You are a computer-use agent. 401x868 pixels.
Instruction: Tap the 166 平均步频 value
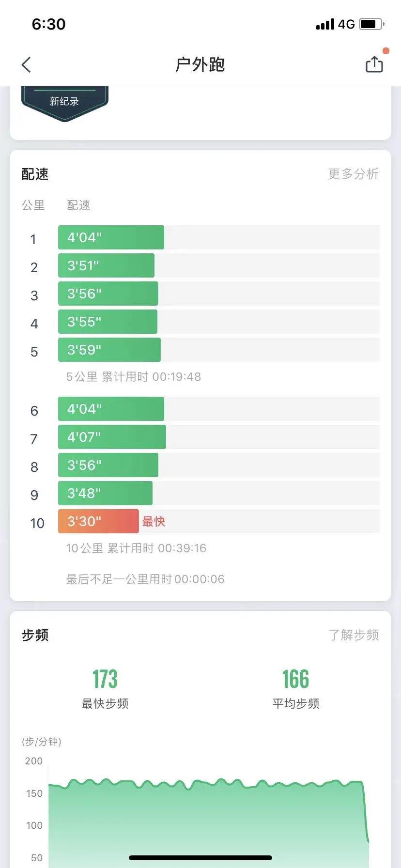295,679
